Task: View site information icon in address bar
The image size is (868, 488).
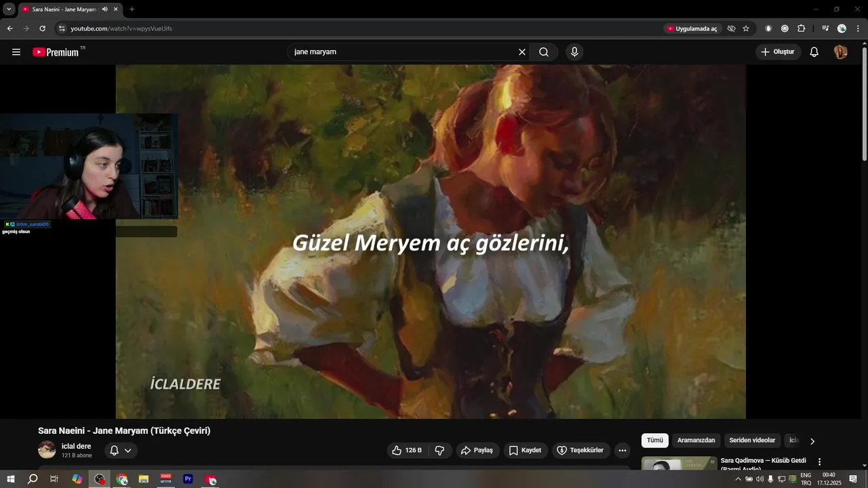Action: 61,28
